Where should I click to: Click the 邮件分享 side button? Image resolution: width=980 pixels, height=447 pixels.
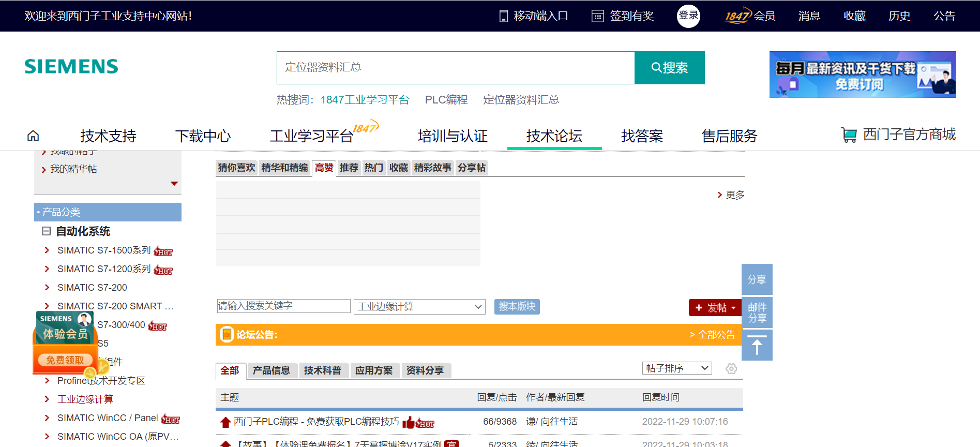(757, 312)
